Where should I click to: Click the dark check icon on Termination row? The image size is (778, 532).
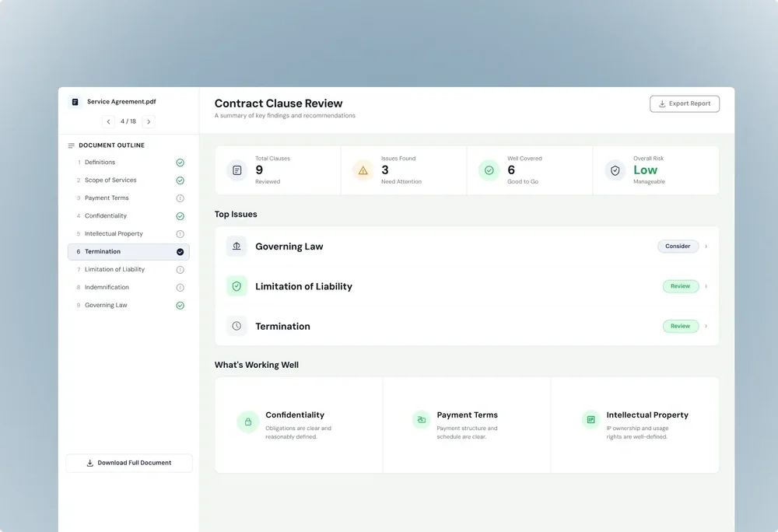pos(180,252)
